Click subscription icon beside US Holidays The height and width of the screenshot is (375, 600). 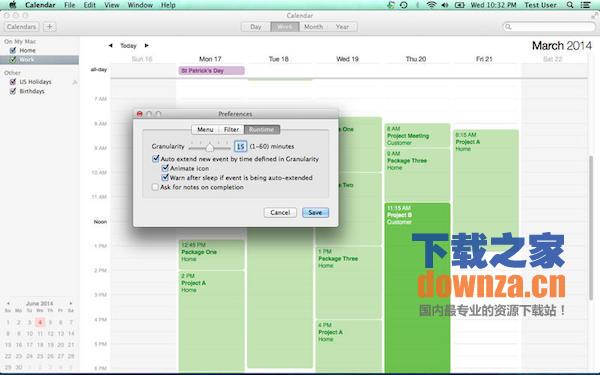coord(75,82)
